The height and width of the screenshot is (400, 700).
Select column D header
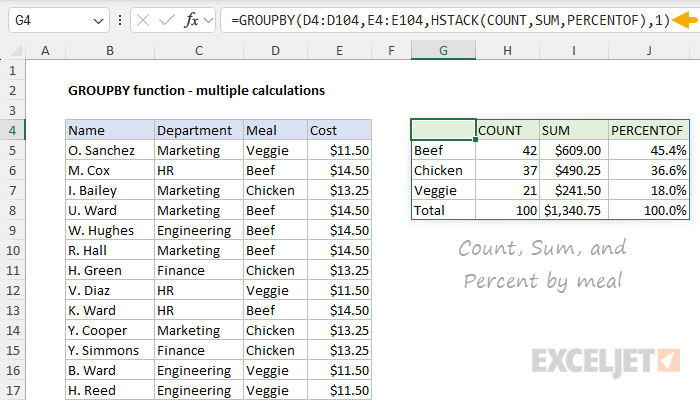point(275,51)
